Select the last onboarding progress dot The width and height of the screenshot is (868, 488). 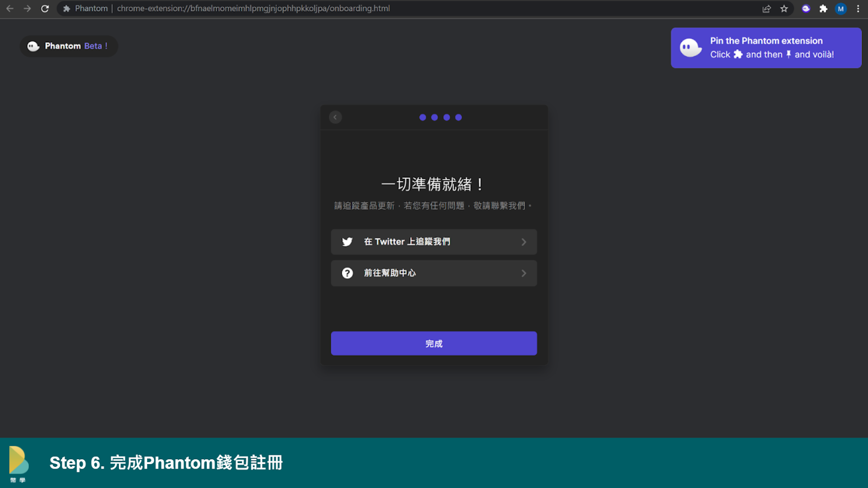tap(458, 117)
